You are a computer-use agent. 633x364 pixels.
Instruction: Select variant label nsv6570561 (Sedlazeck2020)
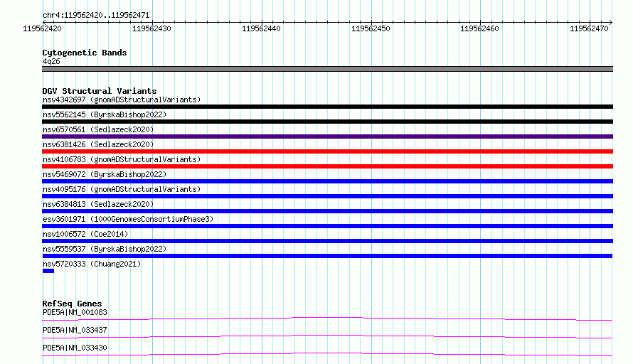tap(98, 129)
